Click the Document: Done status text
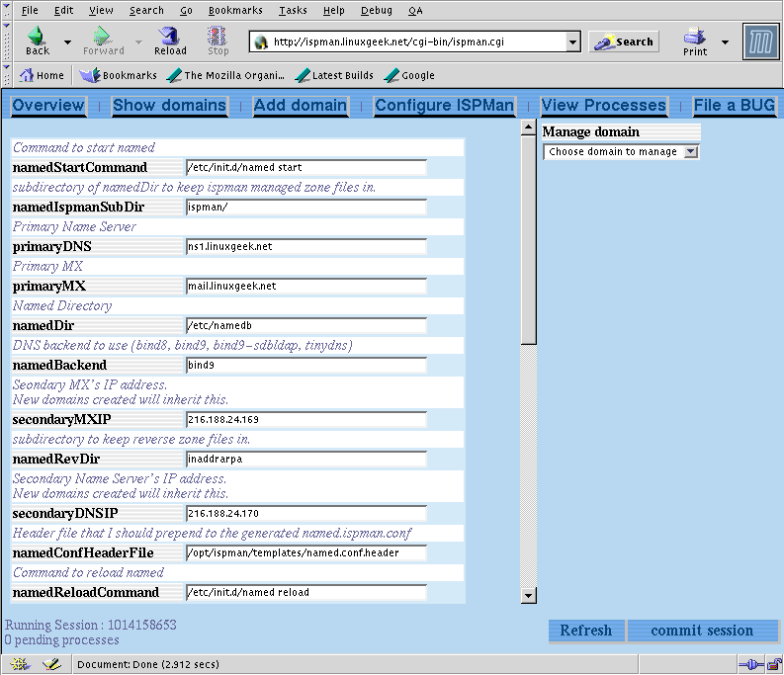The width and height of the screenshot is (784, 675). (x=148, y=664)
